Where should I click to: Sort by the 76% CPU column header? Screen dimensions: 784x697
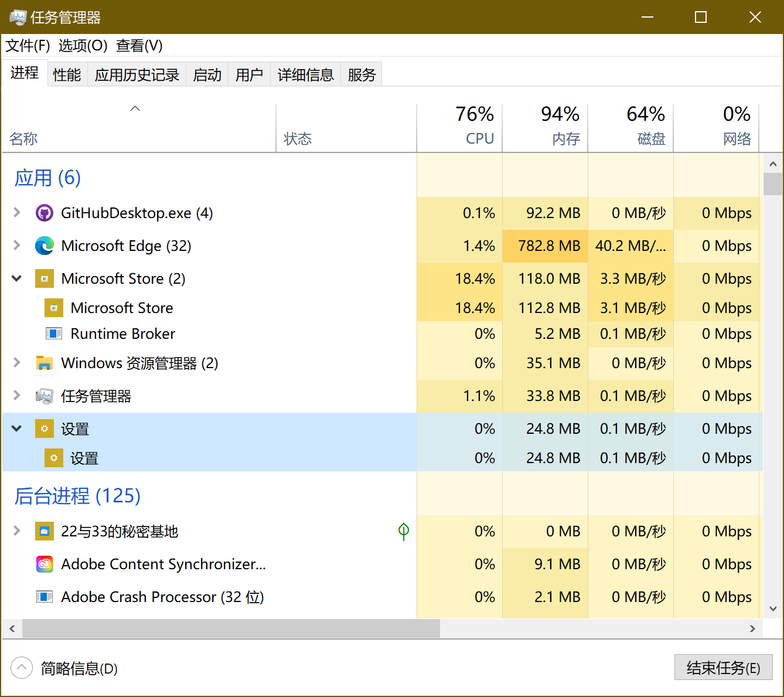(459, 128)
